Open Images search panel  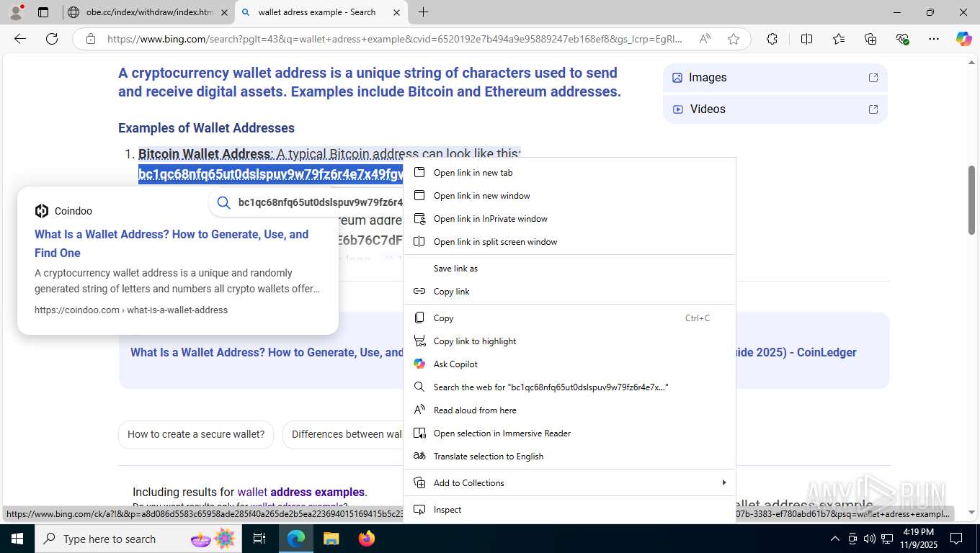[775, 78]
